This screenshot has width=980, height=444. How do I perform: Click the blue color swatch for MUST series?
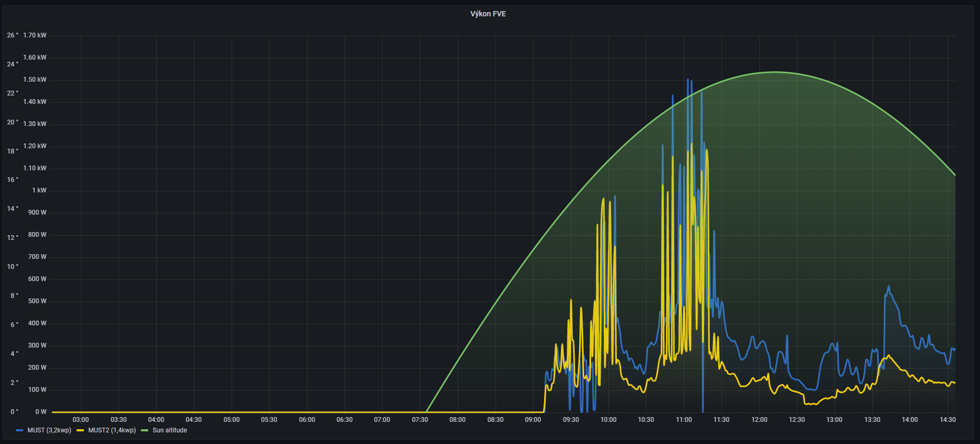coord(20,430)
